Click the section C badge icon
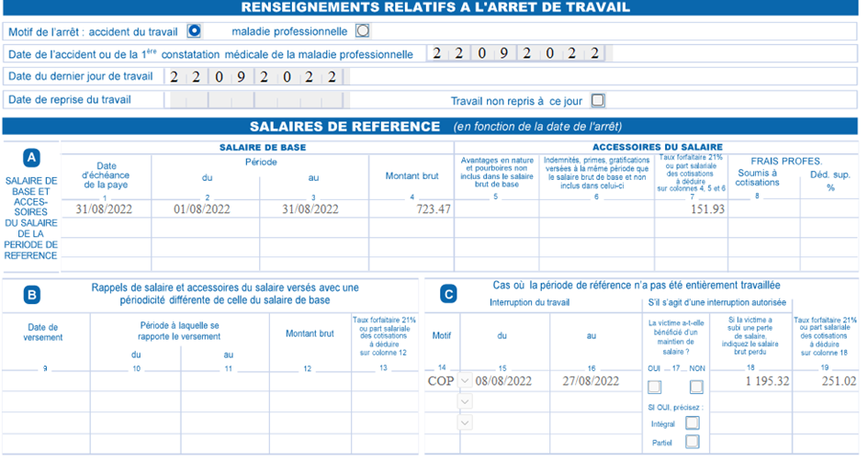 [x=448, y=295]
